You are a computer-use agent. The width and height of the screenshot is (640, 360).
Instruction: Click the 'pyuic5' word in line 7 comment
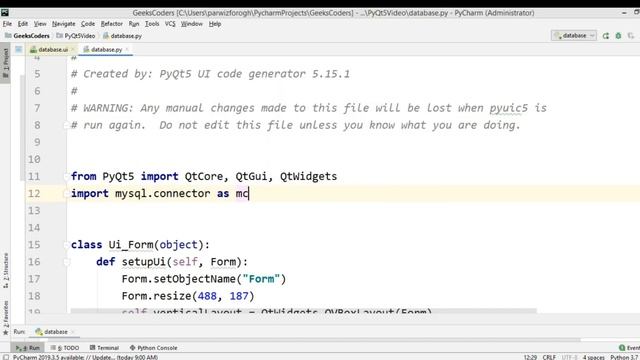(508, 108)
